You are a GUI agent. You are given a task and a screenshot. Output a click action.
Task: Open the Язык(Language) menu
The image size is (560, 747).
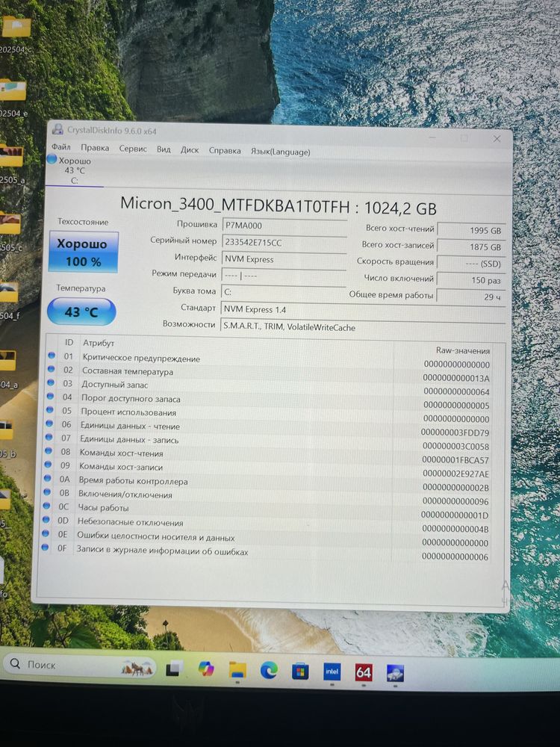click(281, 152)
